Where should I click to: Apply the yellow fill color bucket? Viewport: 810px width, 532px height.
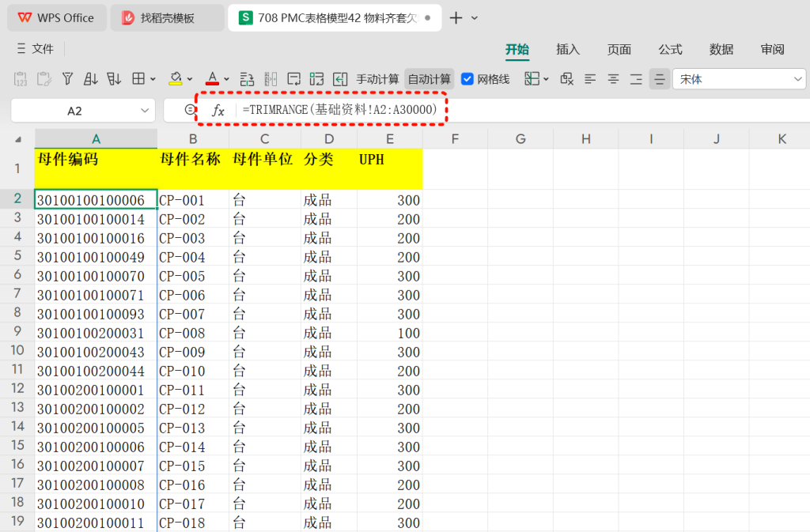pos(176,79)
